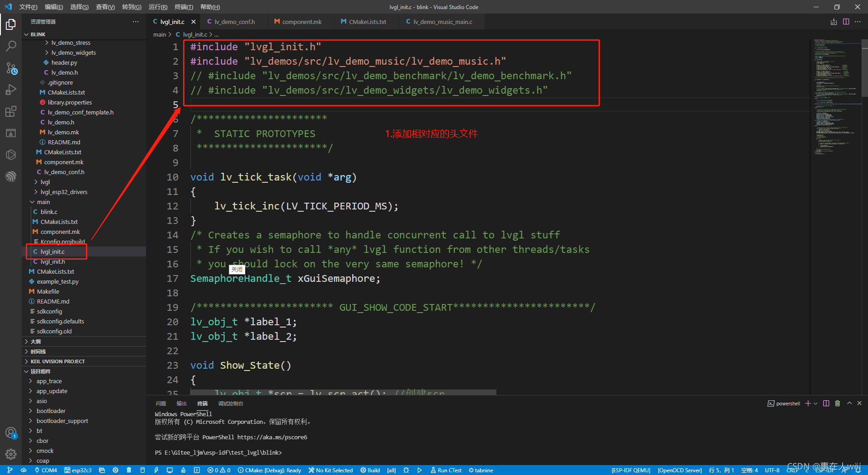Open the Search view in sidebar
Image resolution: width=868 pixels, height=475 pixels.
point(11,46)
